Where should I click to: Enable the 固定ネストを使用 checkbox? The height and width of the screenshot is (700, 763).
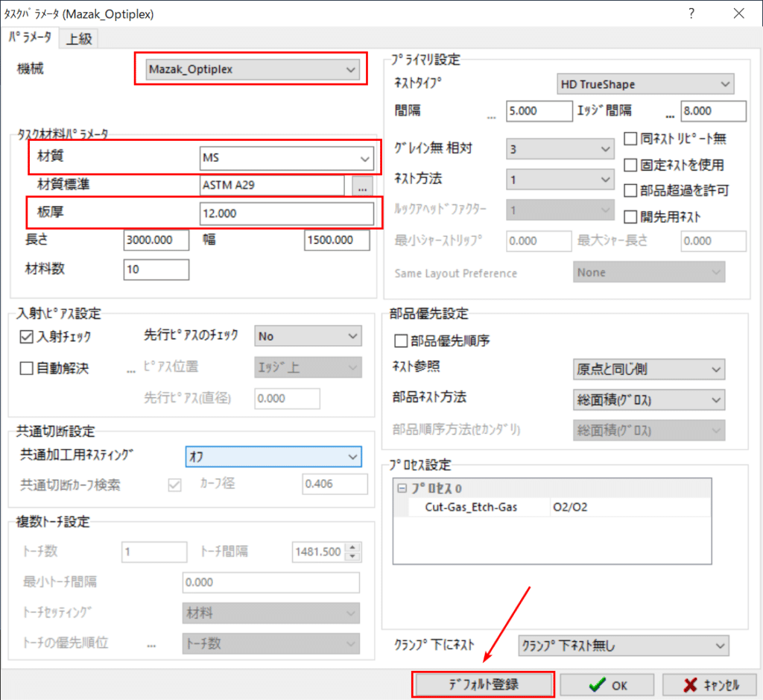pos(630,165)
